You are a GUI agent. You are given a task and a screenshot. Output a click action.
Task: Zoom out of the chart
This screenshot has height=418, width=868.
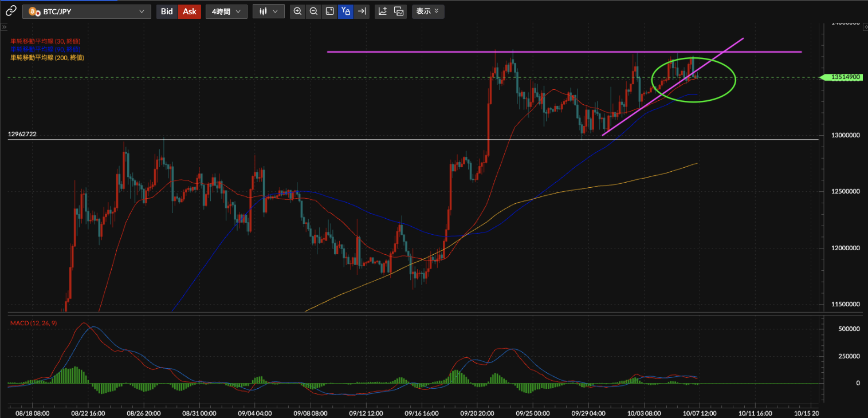(314, 11)
